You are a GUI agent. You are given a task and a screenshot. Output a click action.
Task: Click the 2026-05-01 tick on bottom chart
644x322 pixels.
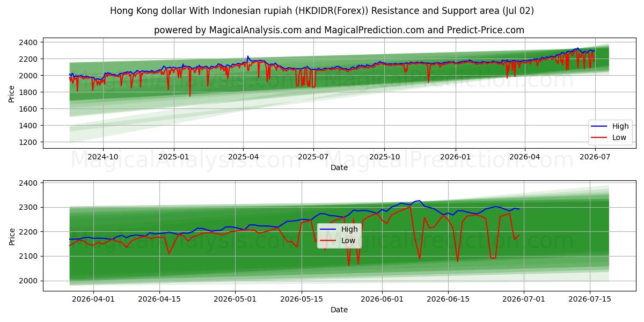235,299
